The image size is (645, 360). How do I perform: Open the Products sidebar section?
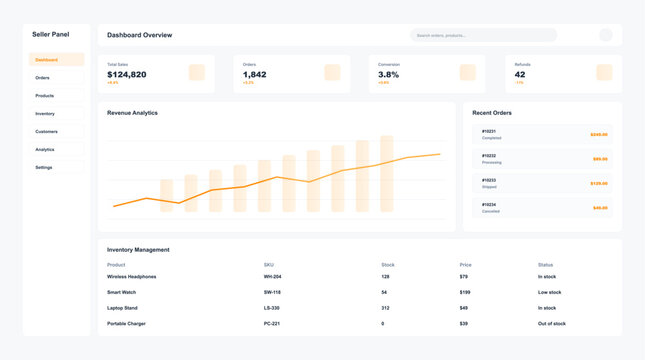click(x=56, y=95)
